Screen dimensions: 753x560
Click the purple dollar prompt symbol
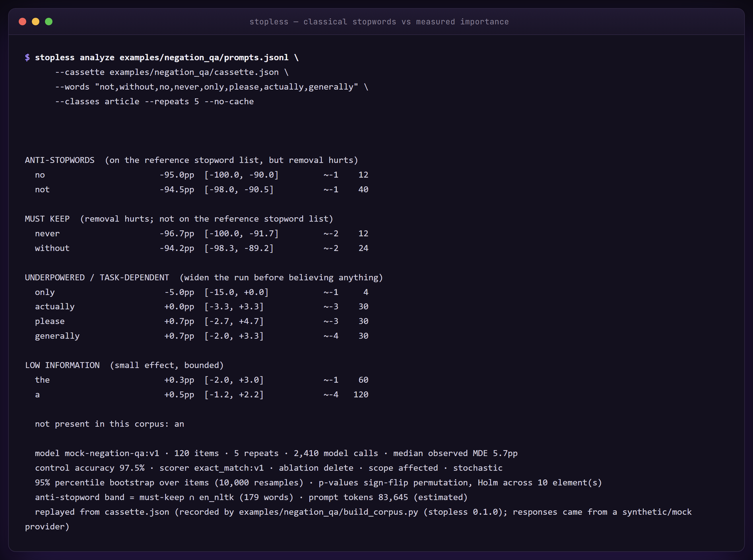27,58
